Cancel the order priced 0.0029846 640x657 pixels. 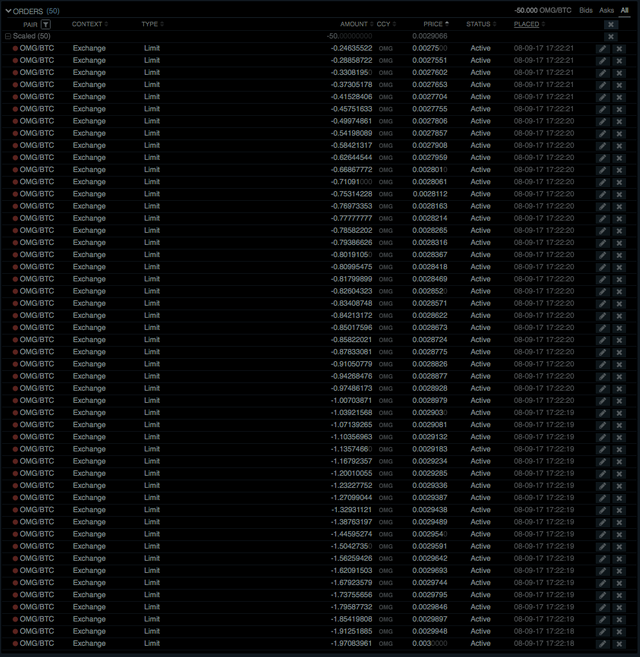click(x=619, y=608)
